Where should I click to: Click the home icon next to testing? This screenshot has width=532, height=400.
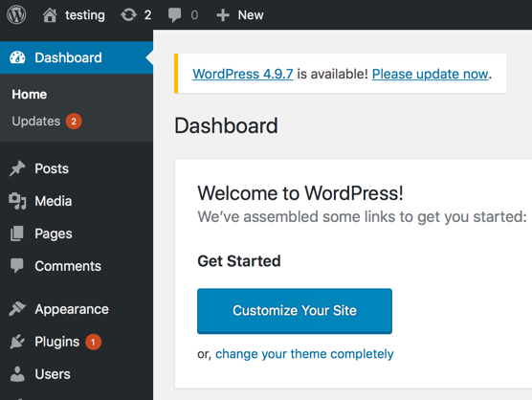(50, 15)
